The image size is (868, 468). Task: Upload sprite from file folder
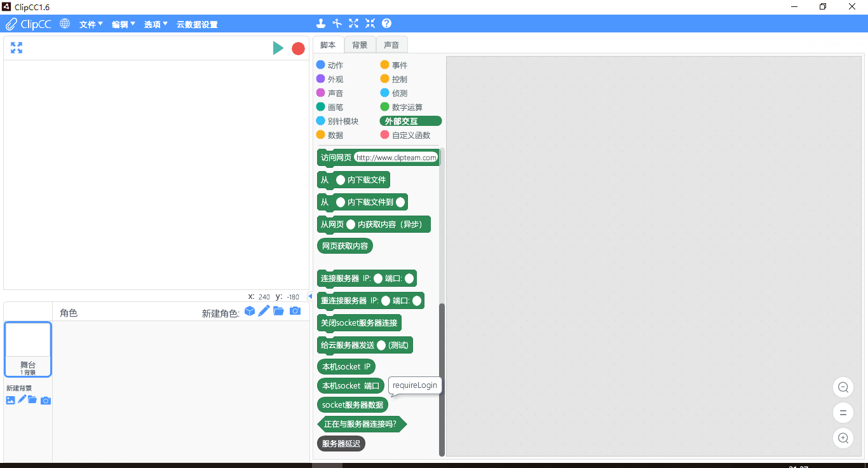click(278, 311)
